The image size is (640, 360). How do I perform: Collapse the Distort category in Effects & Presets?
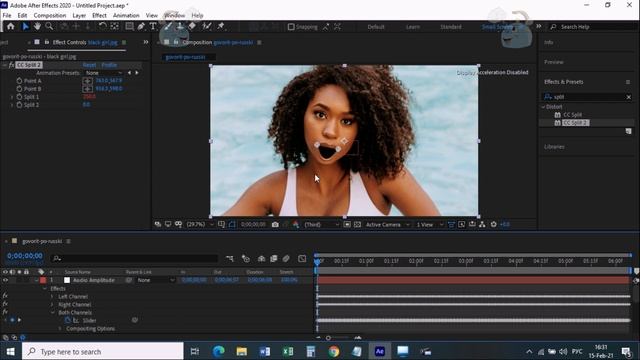543,107
